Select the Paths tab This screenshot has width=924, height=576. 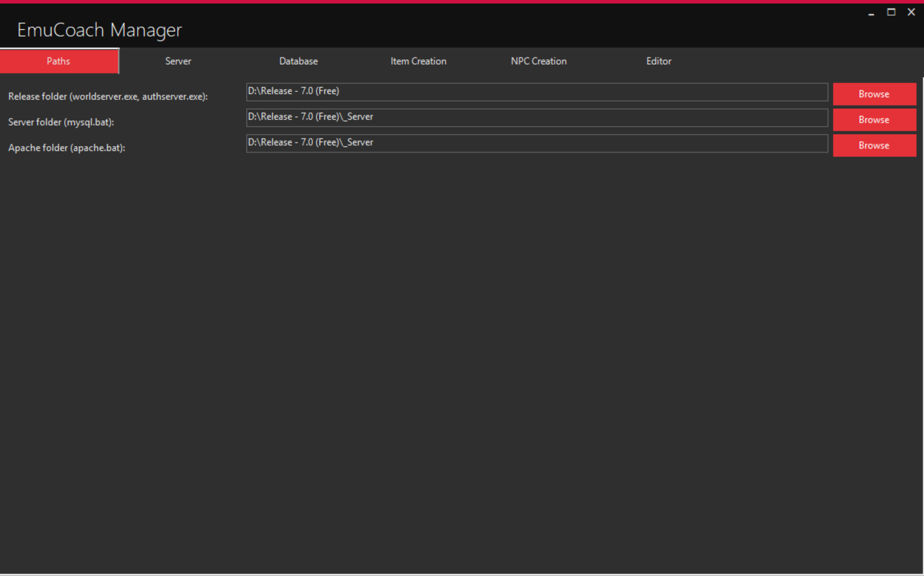(59, 61)
